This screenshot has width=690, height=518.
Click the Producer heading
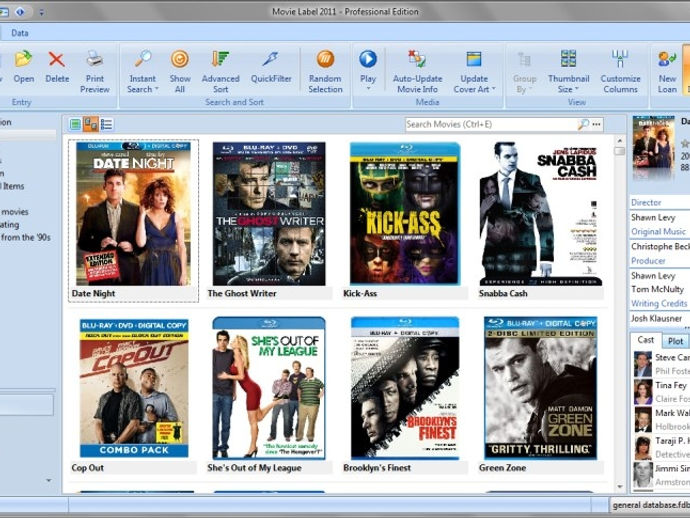(x=648, y=261)
